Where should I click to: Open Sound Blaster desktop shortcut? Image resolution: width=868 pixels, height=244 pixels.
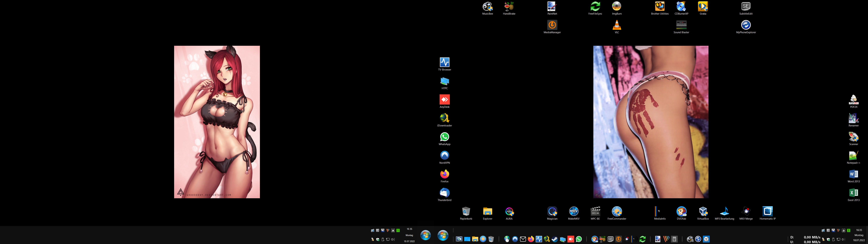[681, 27]
